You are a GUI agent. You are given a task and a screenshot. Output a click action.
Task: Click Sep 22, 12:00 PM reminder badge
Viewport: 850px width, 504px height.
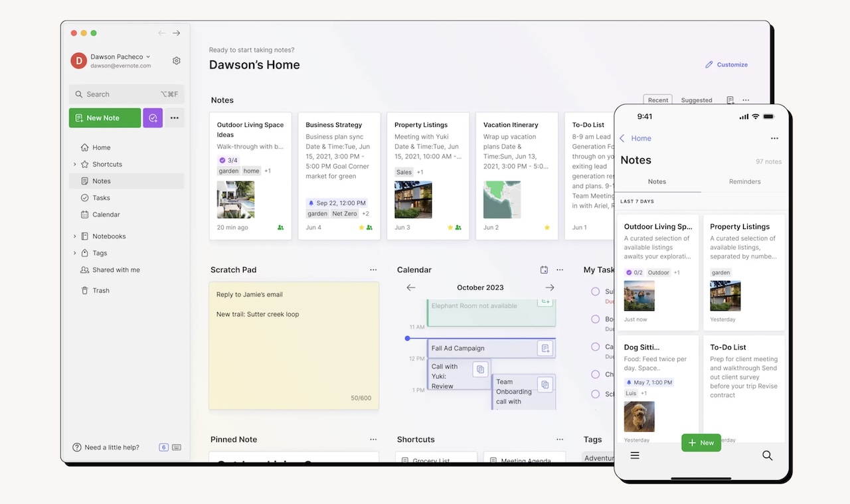point(337,203)
